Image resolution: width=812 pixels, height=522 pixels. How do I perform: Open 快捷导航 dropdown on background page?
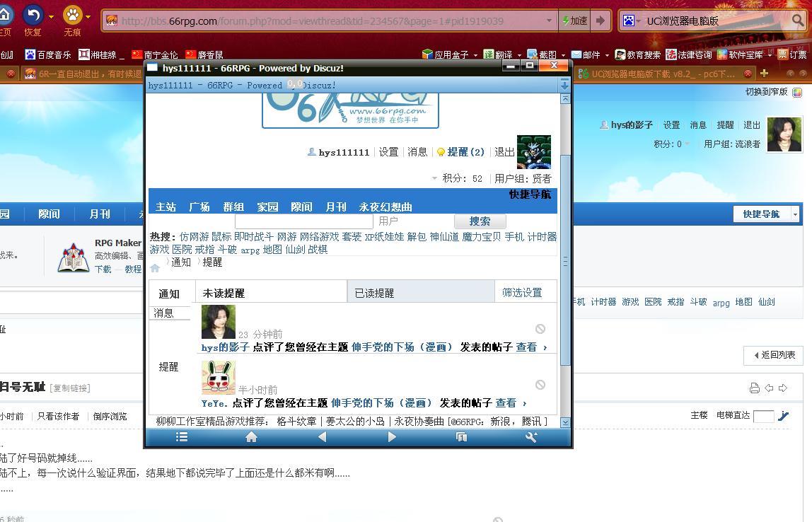coord(796,214)
